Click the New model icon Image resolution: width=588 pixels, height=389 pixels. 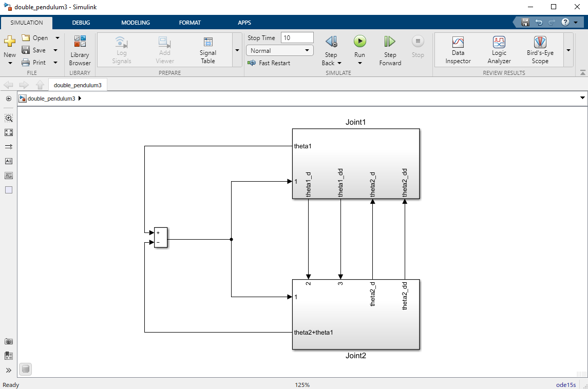10,41
